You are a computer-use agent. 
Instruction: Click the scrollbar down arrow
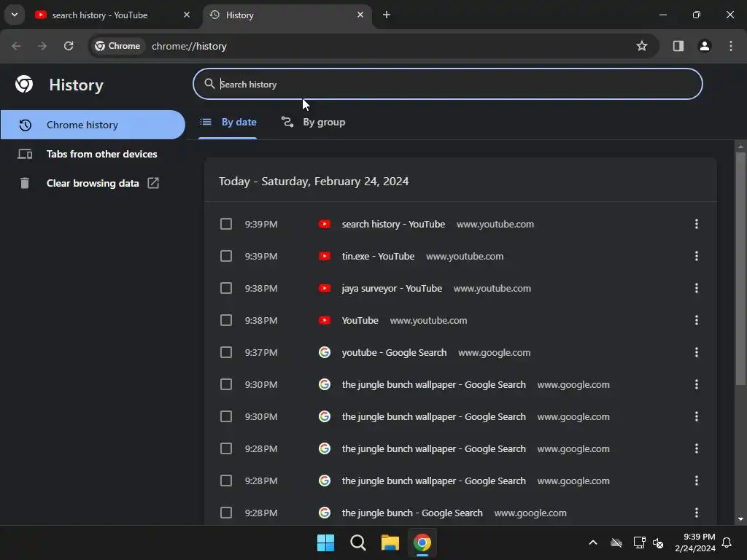[740, 519]
